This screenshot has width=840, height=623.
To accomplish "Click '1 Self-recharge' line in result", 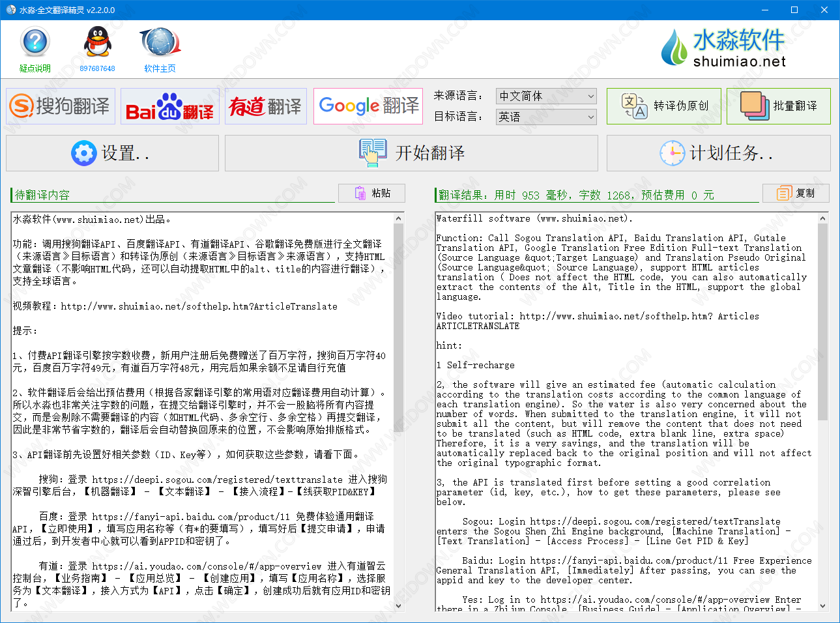I will pos(476,365).
